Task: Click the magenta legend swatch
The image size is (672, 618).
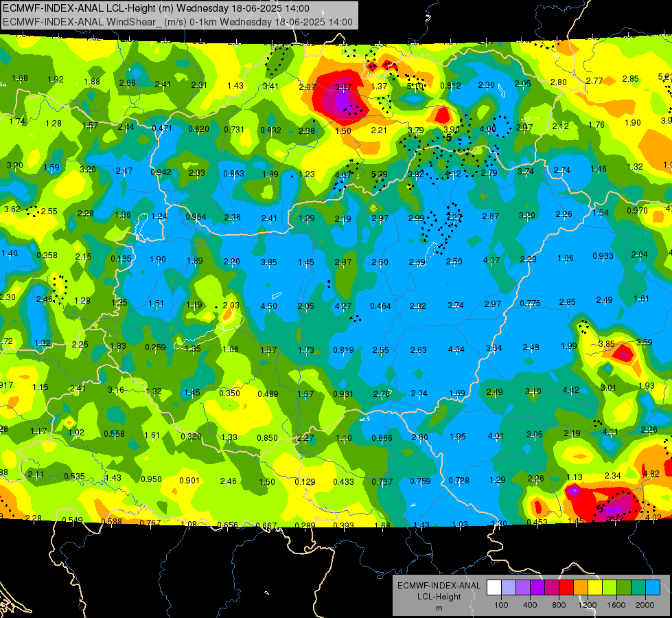Action: tap(552, 587)
